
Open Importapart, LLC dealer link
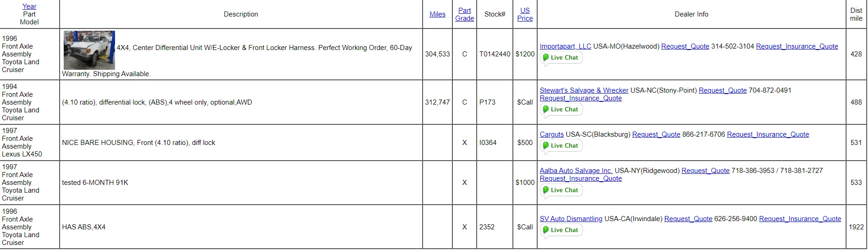tap(565, 46)
